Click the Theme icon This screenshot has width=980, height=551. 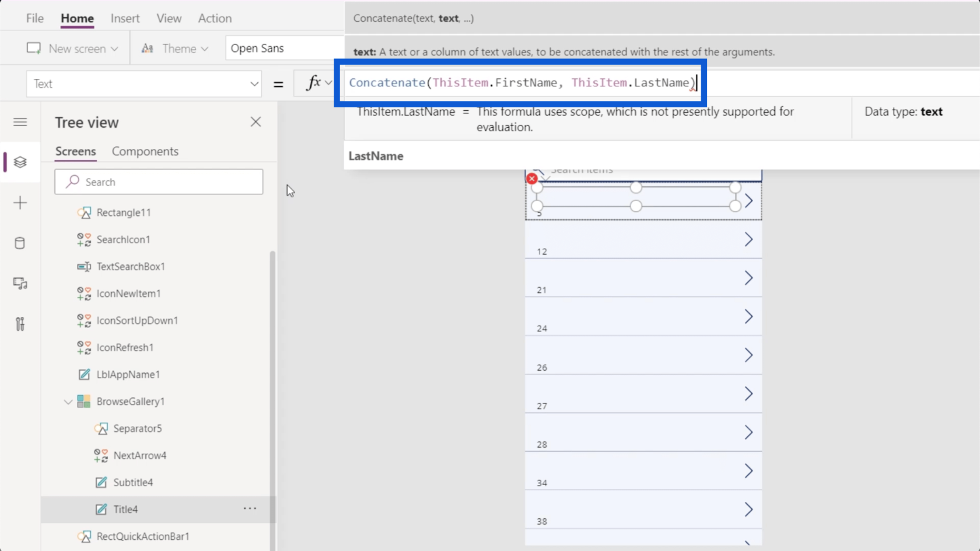click(148, 48)
